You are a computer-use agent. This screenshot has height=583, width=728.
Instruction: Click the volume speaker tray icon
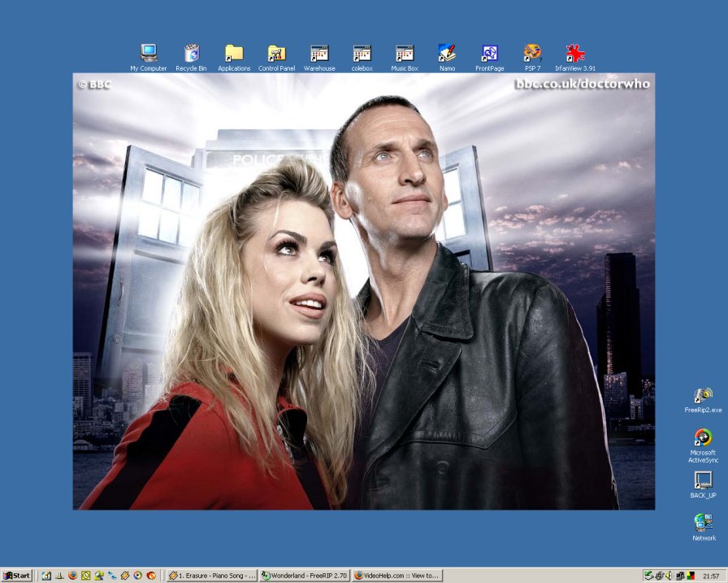(x=669, y=576)
